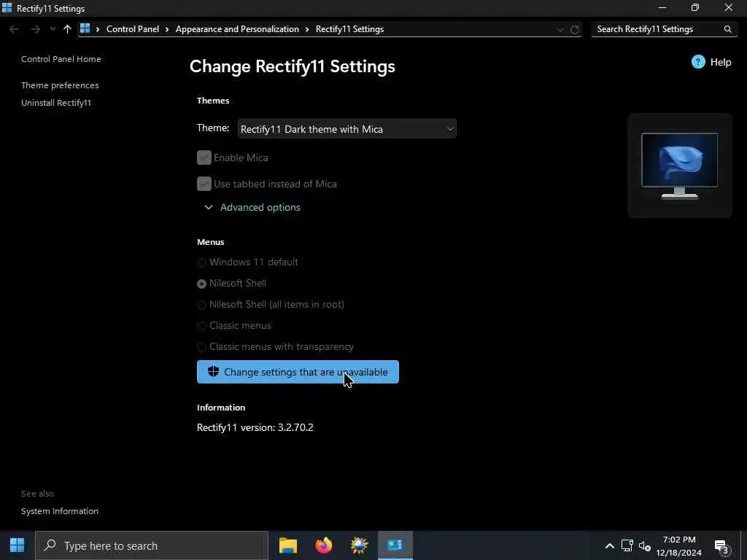
Task: Click the muted volume tray icon
Action: pos(645,545)
